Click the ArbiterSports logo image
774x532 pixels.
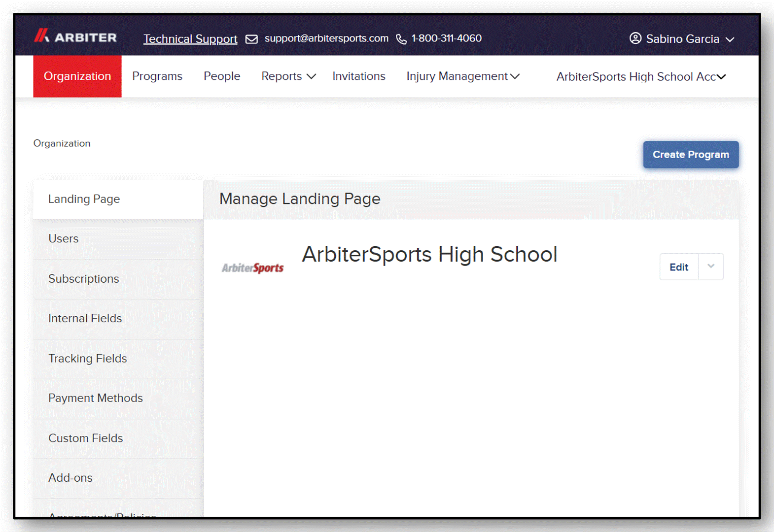tap(252, 267)
